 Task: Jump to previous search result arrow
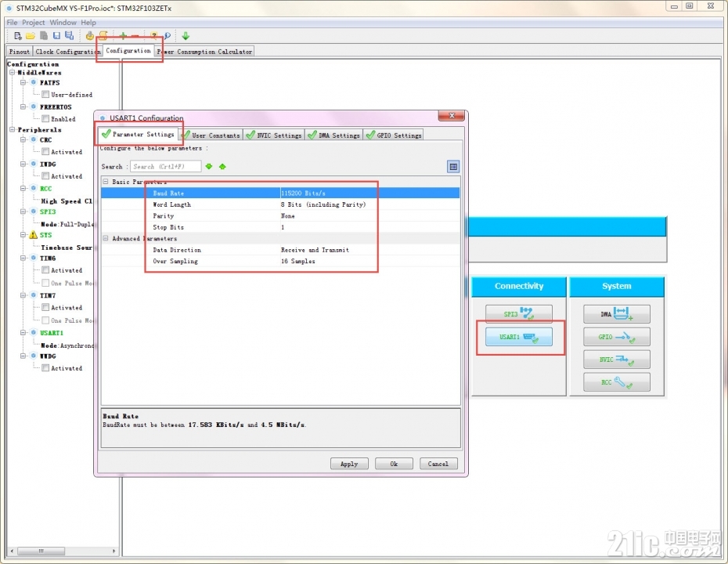pos(222,166)
